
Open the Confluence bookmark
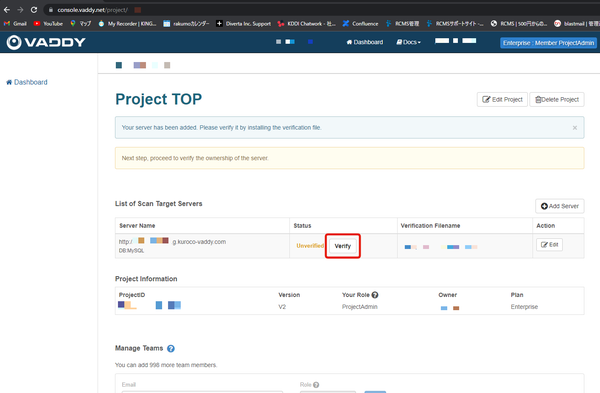360,24
